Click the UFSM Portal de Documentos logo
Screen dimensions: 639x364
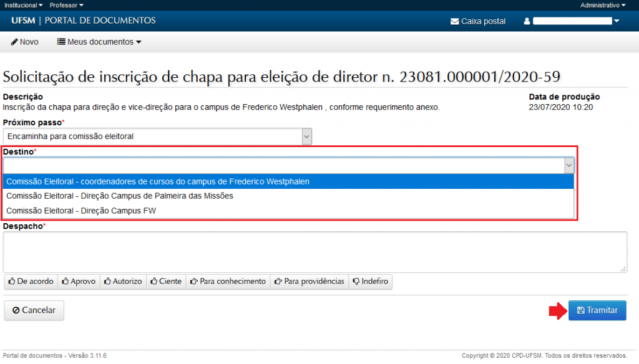coord(83,21)
